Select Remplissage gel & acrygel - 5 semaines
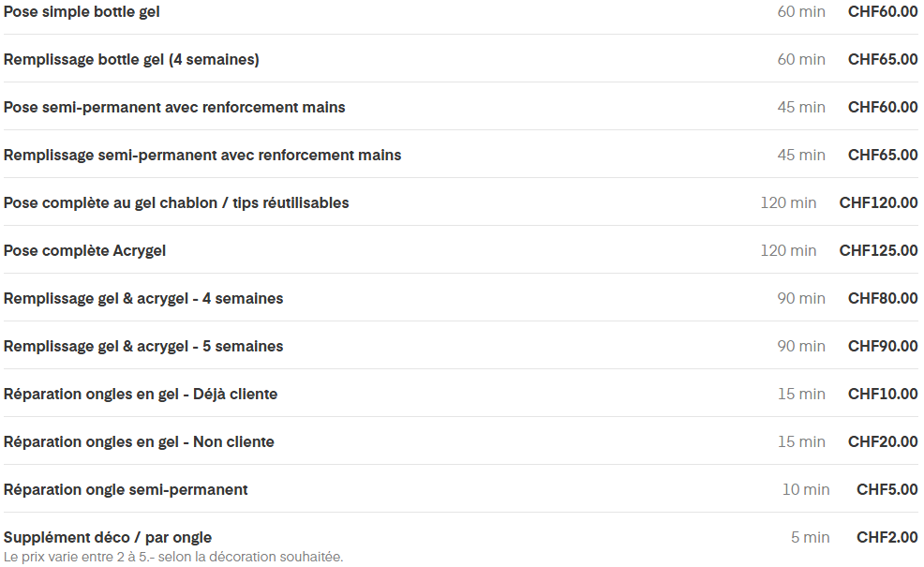 coord(143,347)
